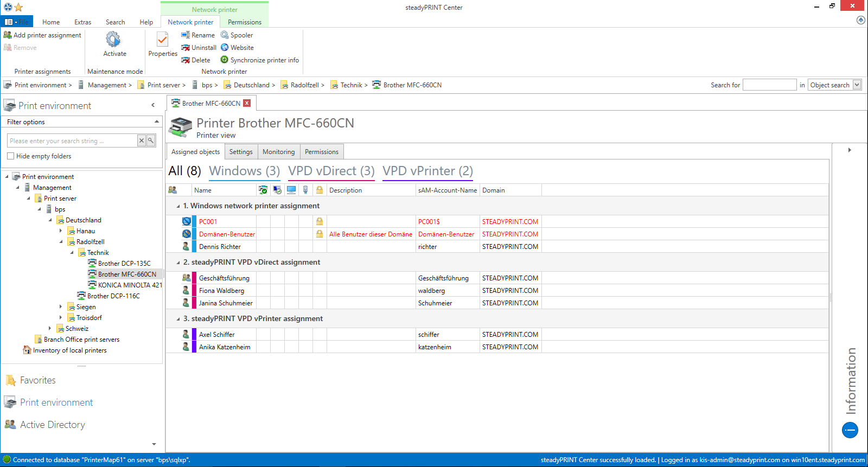Image resolution: width=868 pixels, height=467 pixels.
Task: Open the Favorites navigation section
Action: click(x=37, y=380)
